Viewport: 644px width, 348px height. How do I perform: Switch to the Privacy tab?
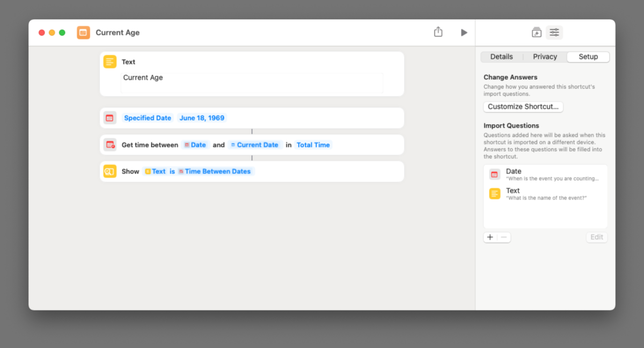coord(545,57)
